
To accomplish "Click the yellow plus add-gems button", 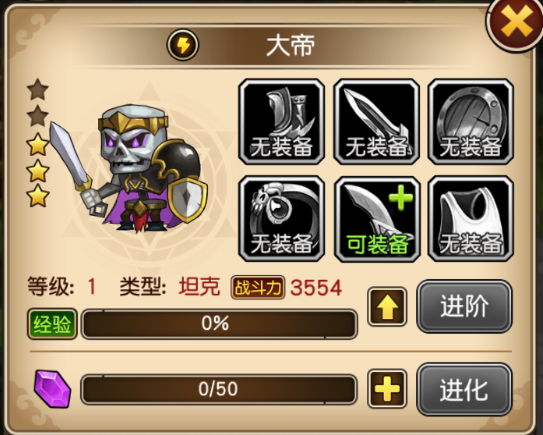I will tap(387, 389).
